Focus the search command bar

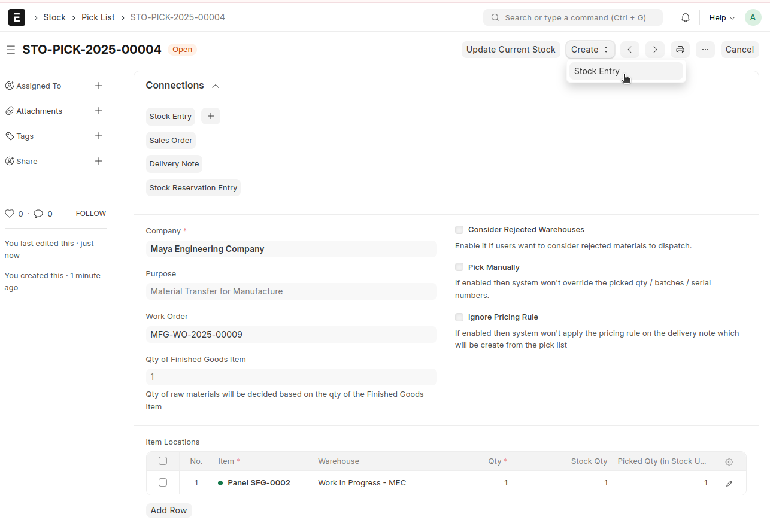tap(572, 17)
